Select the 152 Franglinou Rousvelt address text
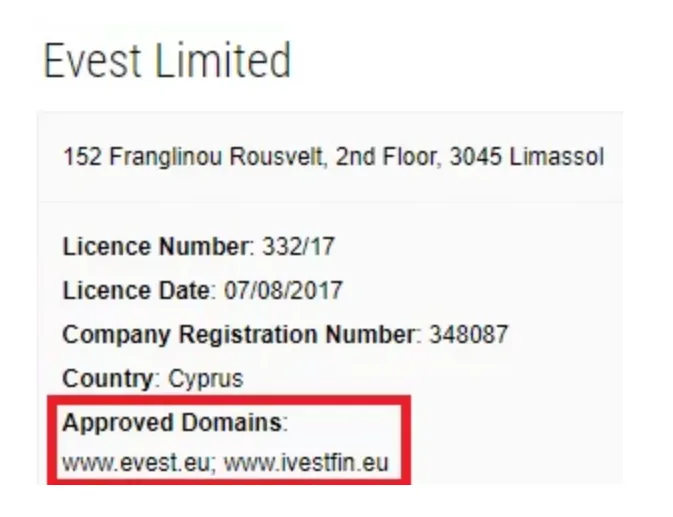The width and height of the screenshot is (673, 517). 333,157
